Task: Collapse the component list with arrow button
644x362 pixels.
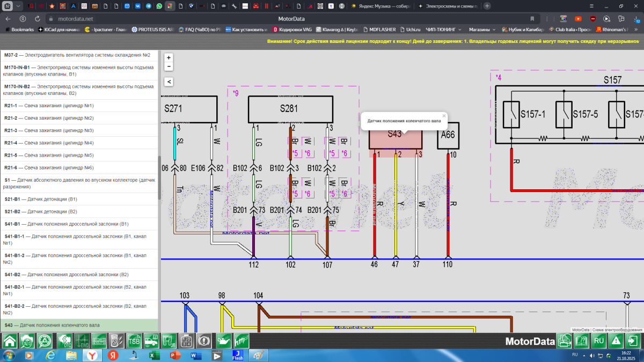Action: point(169,82)
